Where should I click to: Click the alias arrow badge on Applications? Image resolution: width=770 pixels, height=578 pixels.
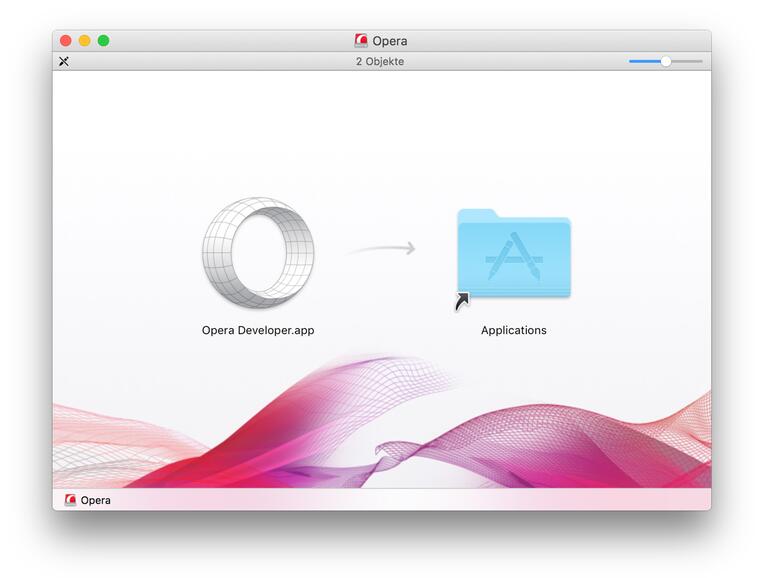click(462, 302)
